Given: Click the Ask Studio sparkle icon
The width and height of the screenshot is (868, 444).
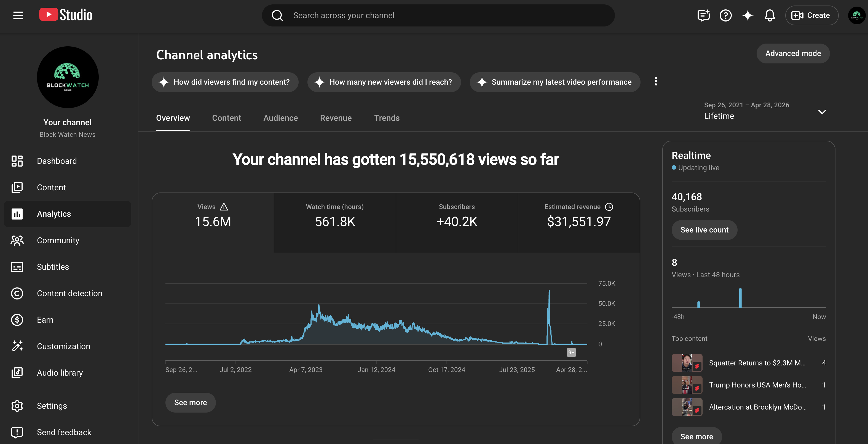Looking at the screenshot, I should [x=748, y=15].
